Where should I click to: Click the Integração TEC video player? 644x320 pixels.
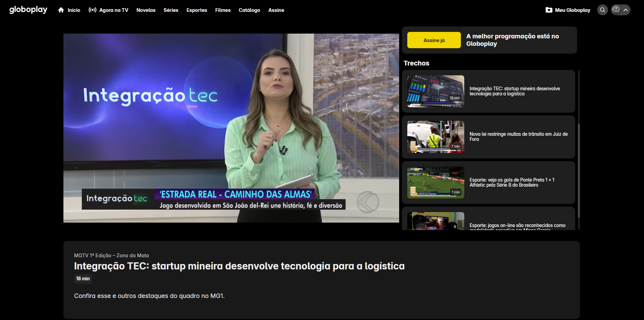[231, 128]
